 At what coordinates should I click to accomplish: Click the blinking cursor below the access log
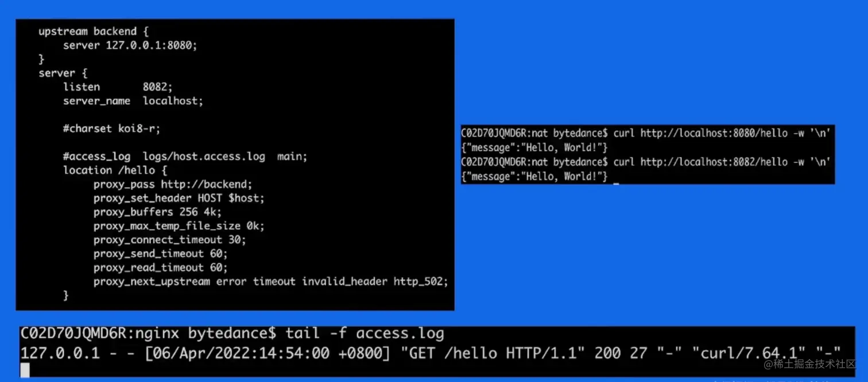(x=25, y=371)
